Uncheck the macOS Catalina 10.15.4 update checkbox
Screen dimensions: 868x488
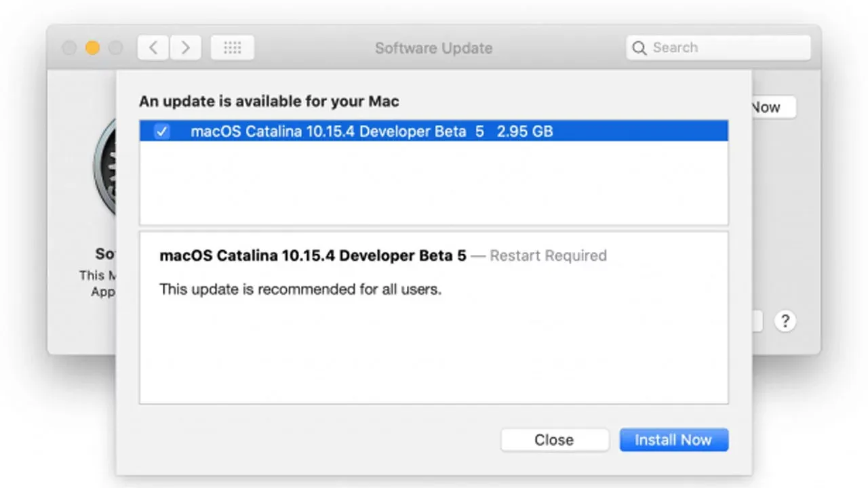pos(162,131)
